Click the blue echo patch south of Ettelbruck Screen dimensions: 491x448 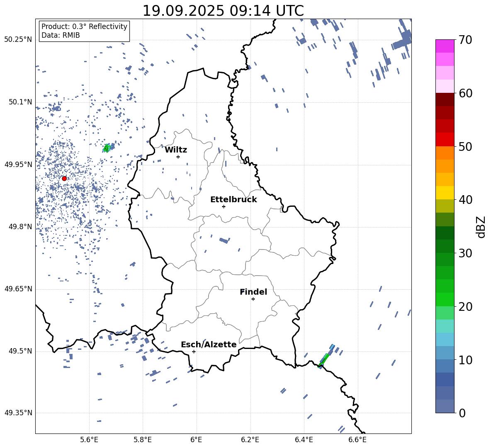(224, 240)
